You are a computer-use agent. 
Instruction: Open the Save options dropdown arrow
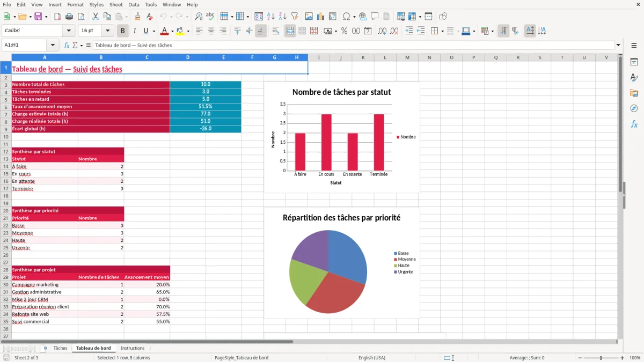pyautogui.click(x=46, y=17)
